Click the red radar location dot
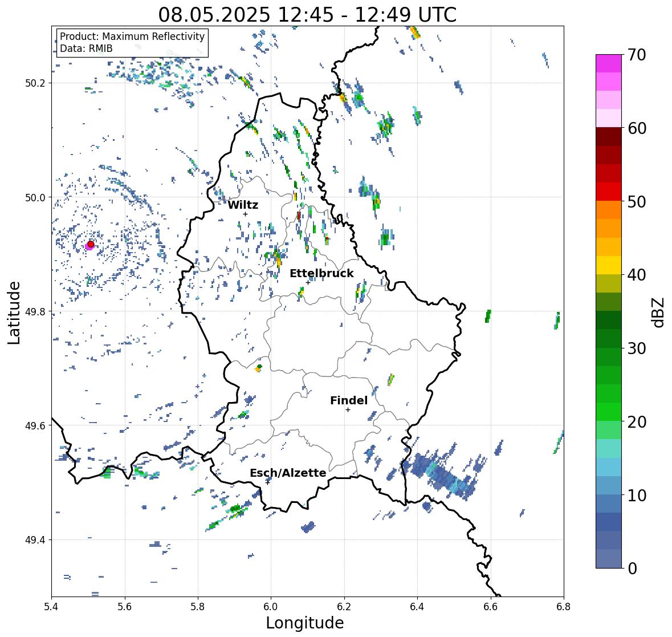Screen dimensions: 672x637 click(x=91, y=244)
